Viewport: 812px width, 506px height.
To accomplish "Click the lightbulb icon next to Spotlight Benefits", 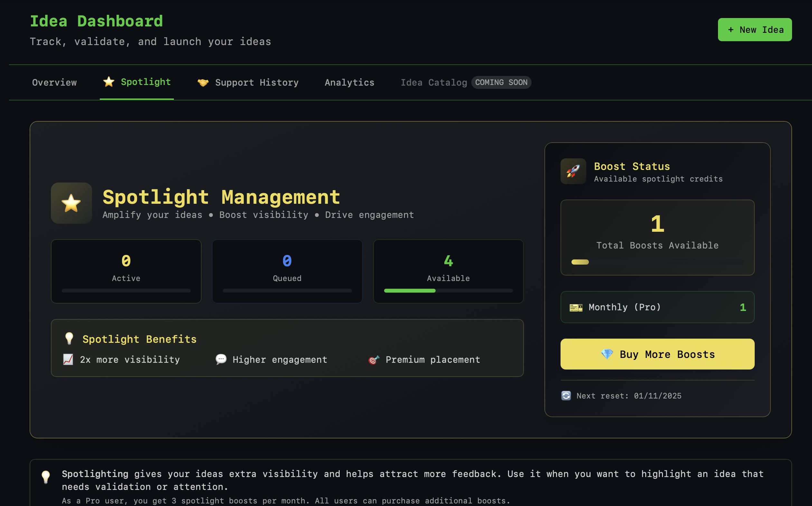I will pyautogui.click(x=69, y=339).
